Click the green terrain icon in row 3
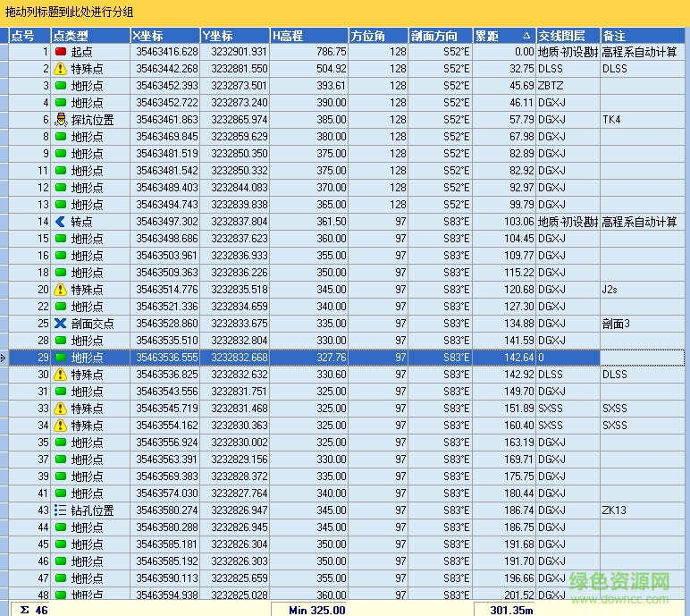Screen dimensions: 690x616 coord(61,86)
